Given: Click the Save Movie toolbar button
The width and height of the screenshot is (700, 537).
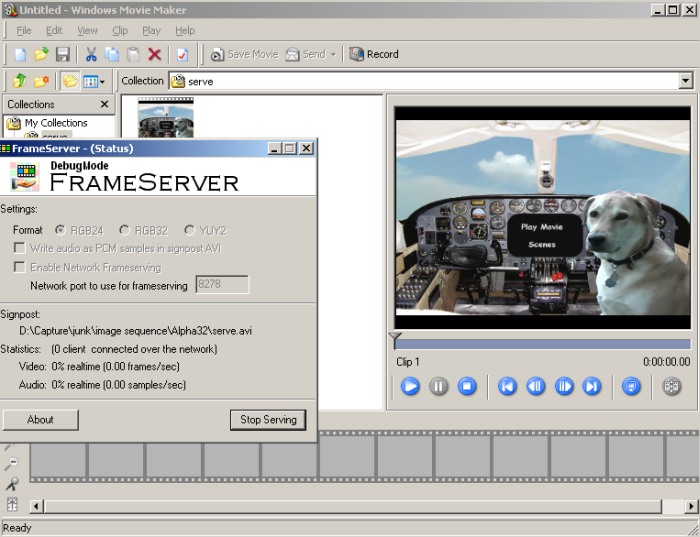Looking at the screenshot, I should [244, 54].
